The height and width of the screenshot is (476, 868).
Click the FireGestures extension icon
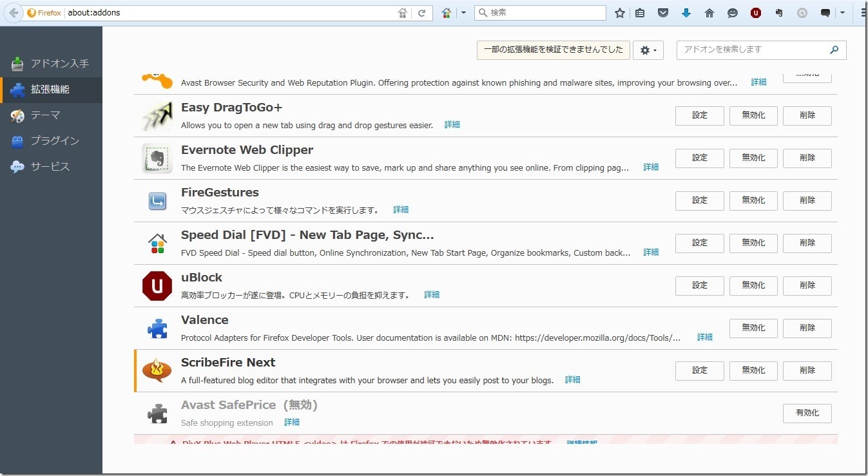pyautogui.click(x=157, y=201)
